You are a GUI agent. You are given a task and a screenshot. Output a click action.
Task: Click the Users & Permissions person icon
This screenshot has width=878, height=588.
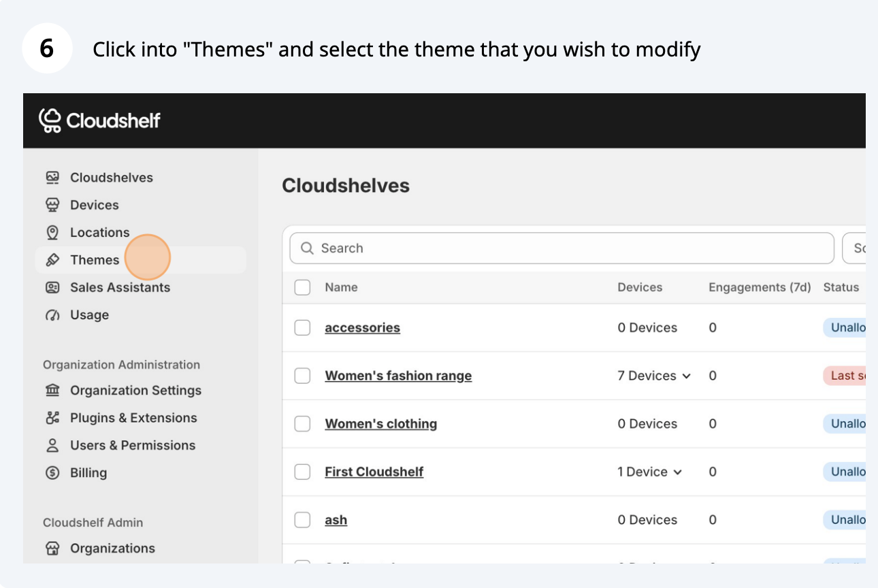pos(52,446)
